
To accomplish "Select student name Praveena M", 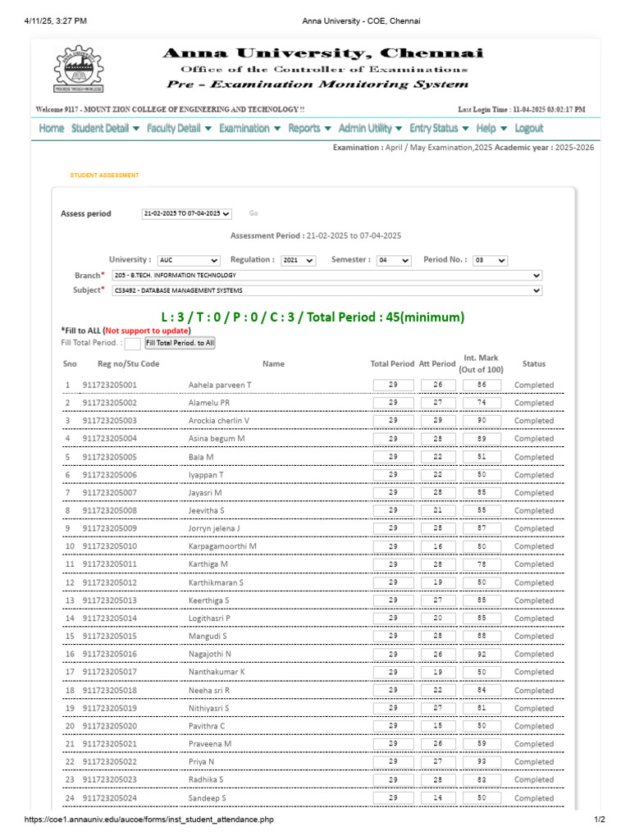I will click(x=209, y=744).
